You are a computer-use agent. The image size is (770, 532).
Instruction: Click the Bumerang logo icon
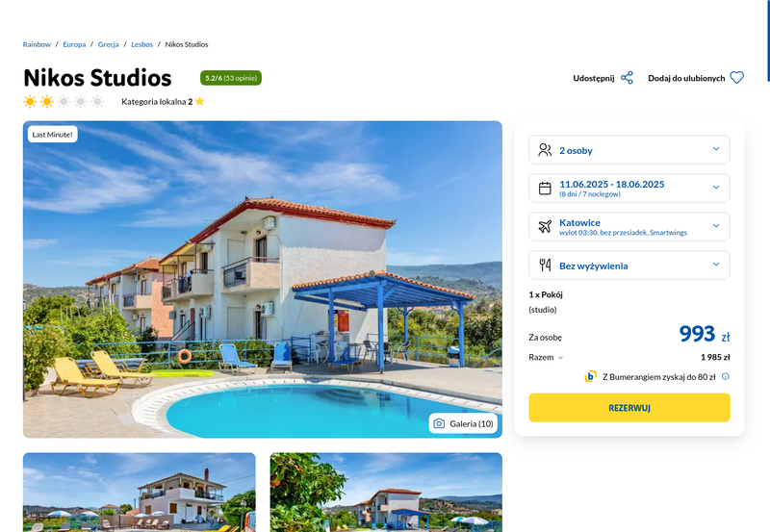[x=590, y=376]
